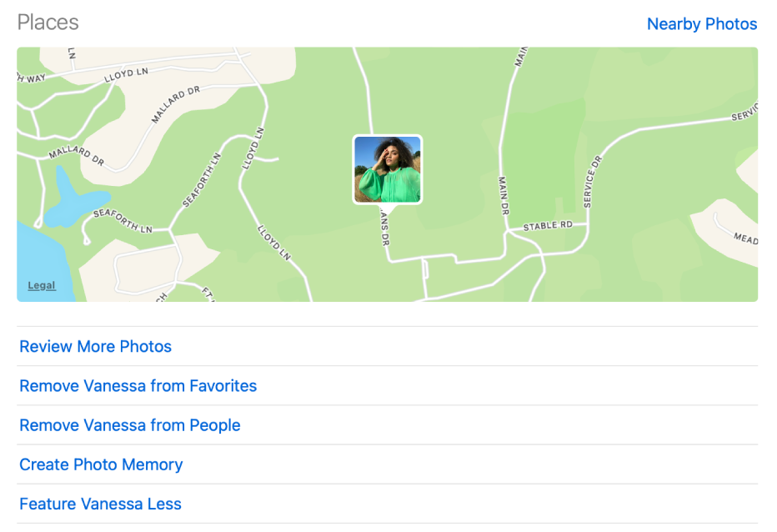Click Stable Rd on the map
Viewport: 777px width, 532px height.
pos(546,226)
